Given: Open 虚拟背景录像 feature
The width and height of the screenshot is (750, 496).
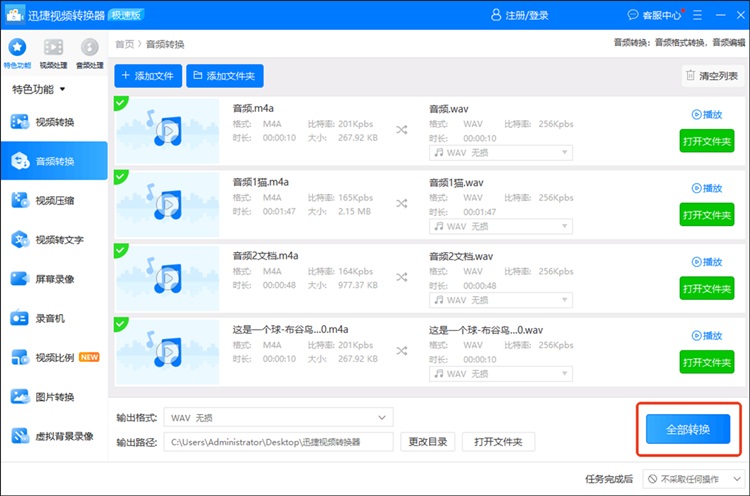Looking at the screenshot, I should [54, 436].
